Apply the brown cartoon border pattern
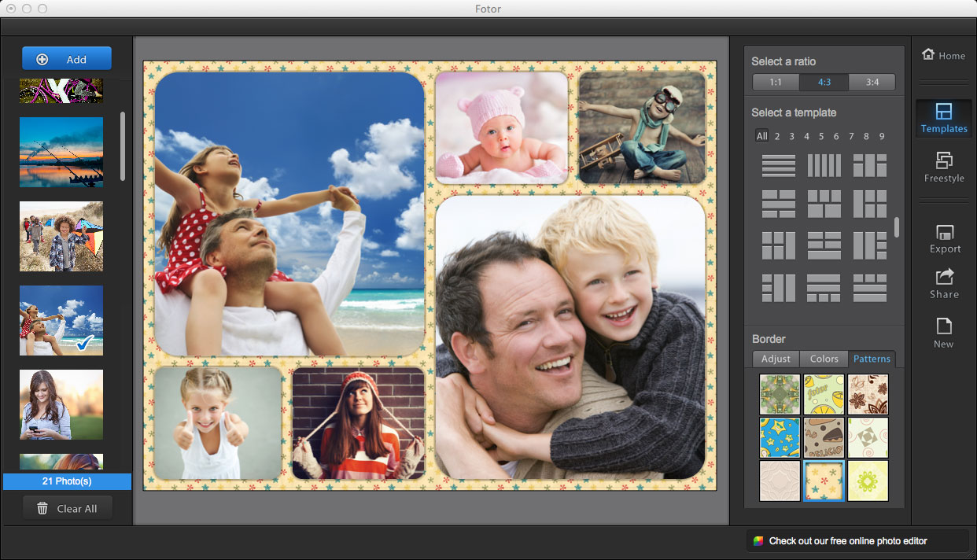The image size is (977, 560). click(x=824, y=437)
